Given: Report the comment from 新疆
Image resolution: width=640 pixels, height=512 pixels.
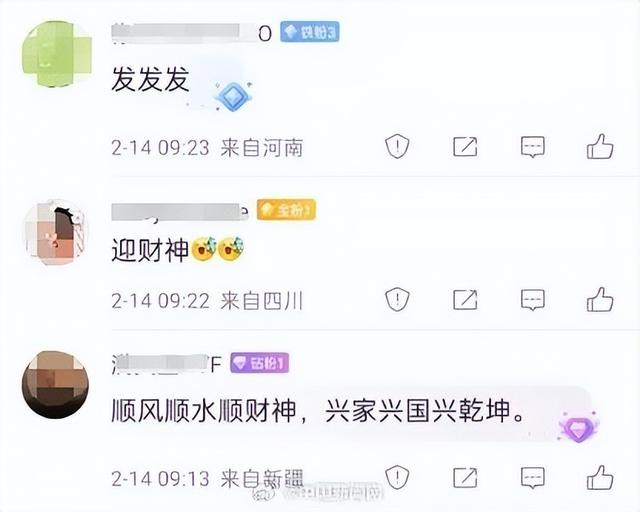Looking at the screenshot, I should [397, 477].
